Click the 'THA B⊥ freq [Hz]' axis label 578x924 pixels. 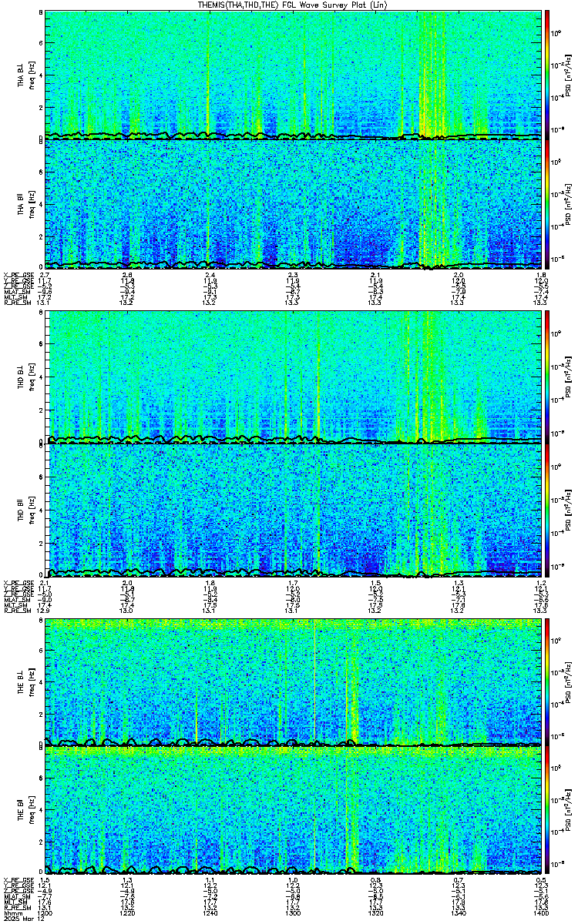pyautogui.click(x=25, y=75)
